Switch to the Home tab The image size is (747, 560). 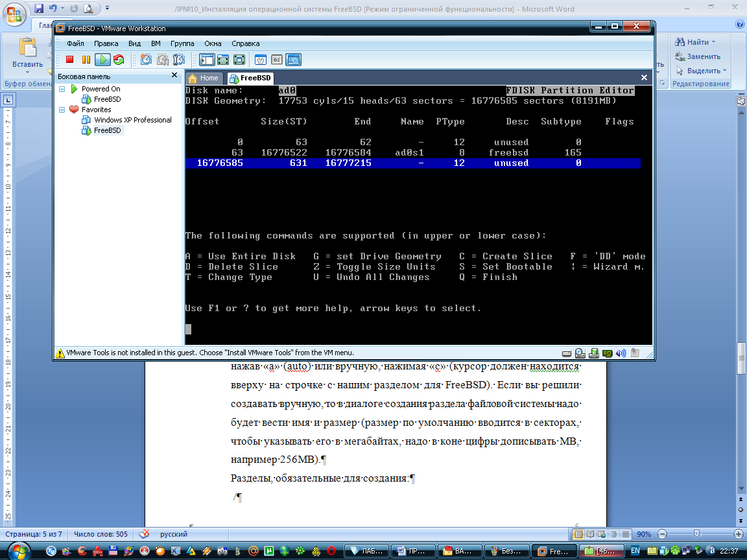204,78
